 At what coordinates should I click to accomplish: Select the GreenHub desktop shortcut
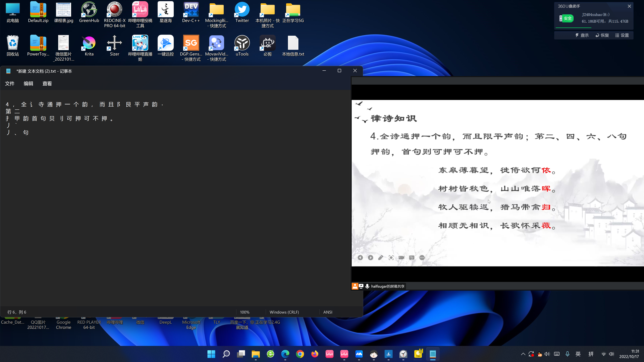coord(89,13)
